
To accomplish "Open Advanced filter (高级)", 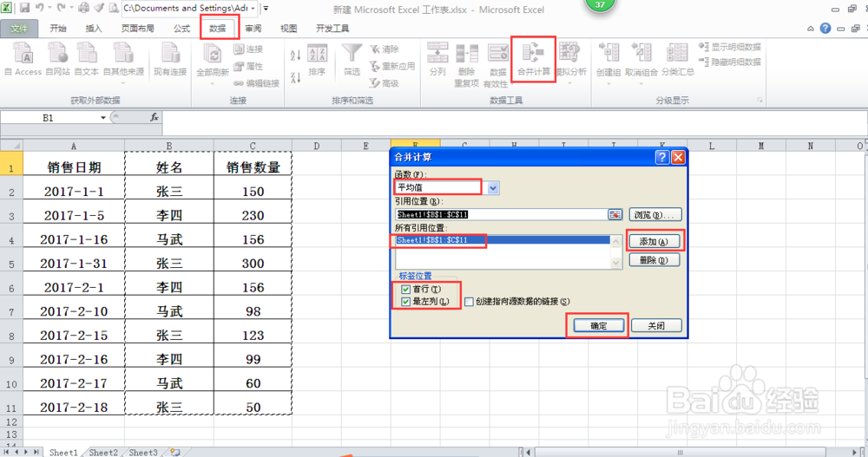I will point(385,83).
